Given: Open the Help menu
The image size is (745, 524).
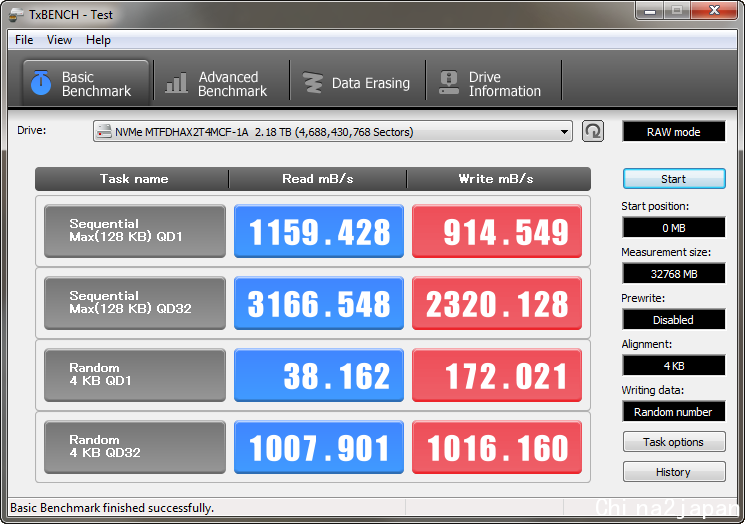Looking at the screenshot, I should 98,40.
